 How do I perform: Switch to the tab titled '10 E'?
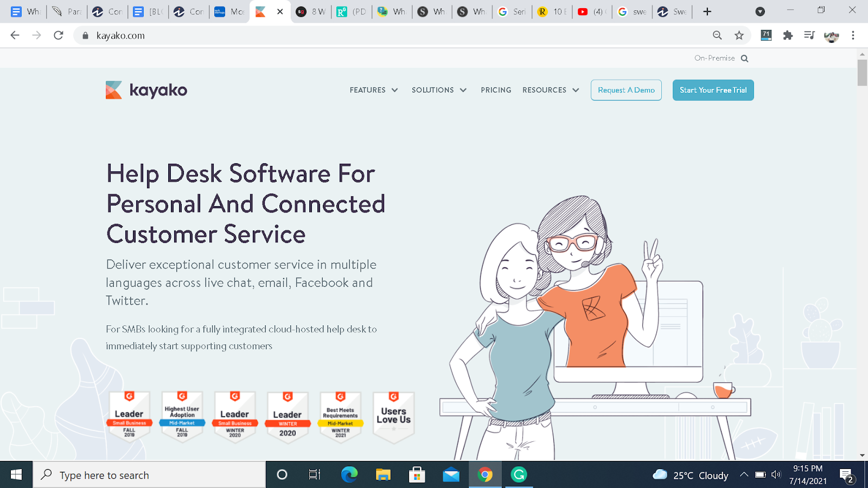click(551, 11)
